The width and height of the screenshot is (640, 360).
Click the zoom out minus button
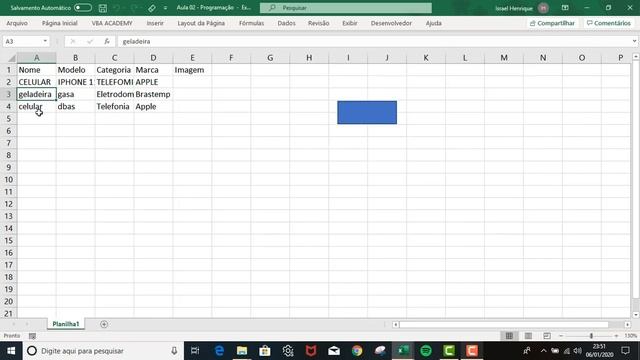(x=561, y=336)
